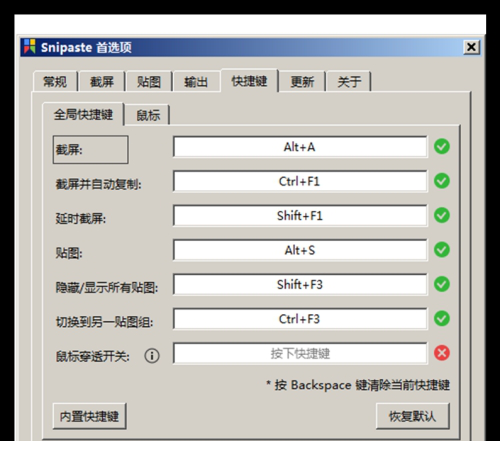The height and width of the screenshot is (458, 500).
Task: Click the green check icon beside Shift+F1
Action: pos(442,215)
